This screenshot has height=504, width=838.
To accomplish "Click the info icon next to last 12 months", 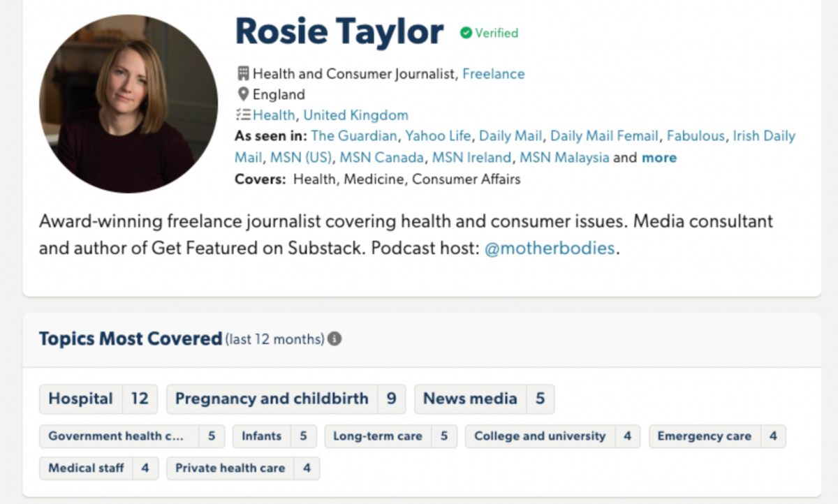I will [333, 339].
